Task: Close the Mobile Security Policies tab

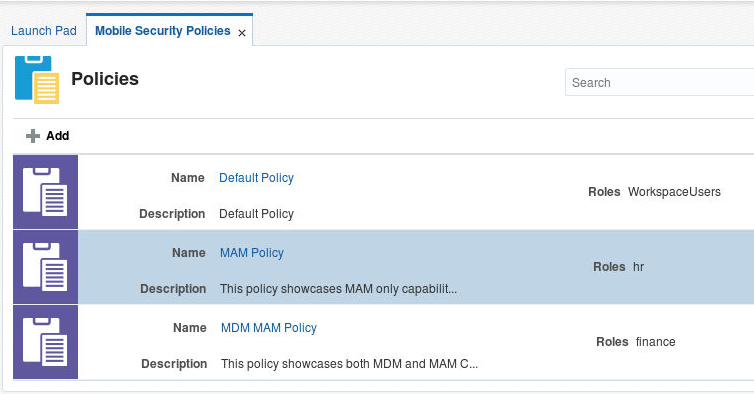Action: pos(242,33)
